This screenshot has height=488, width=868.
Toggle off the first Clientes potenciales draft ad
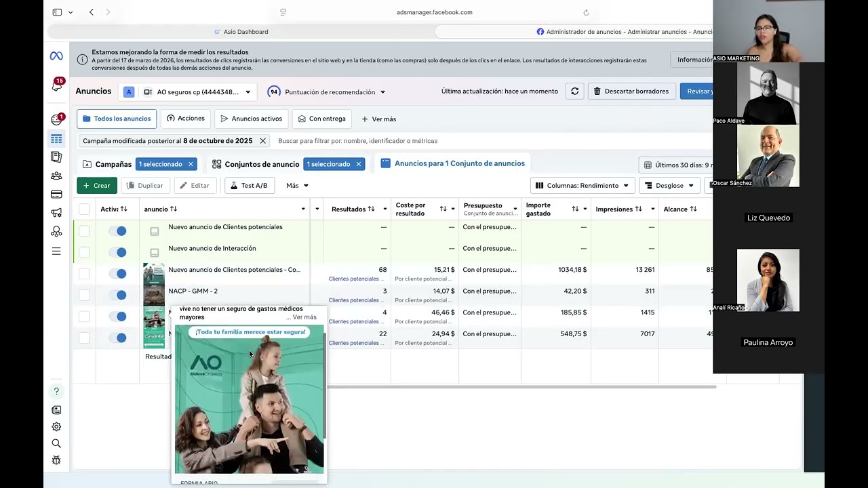(x=117, y=231)
